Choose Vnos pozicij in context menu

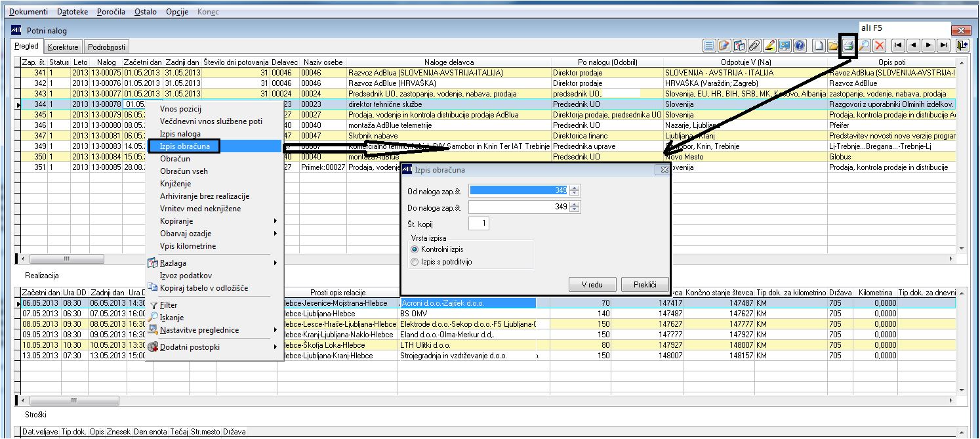tap(214, 109)
